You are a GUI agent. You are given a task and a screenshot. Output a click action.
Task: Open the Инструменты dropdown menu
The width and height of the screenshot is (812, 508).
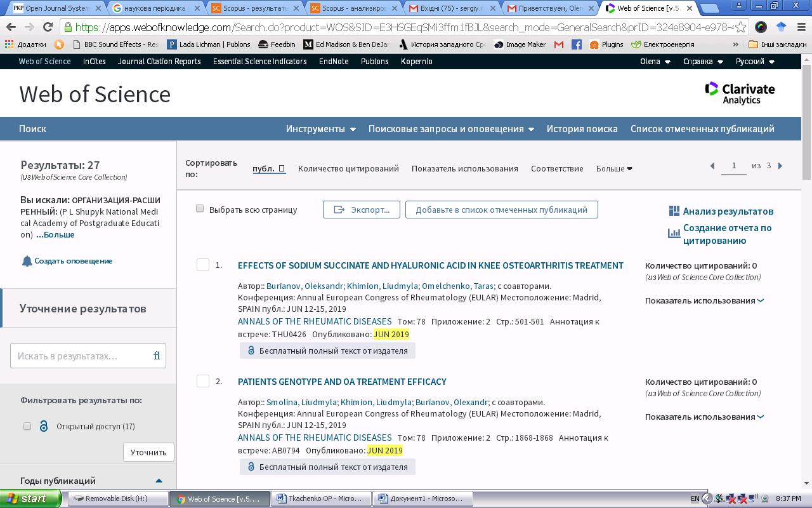[320, 128]
